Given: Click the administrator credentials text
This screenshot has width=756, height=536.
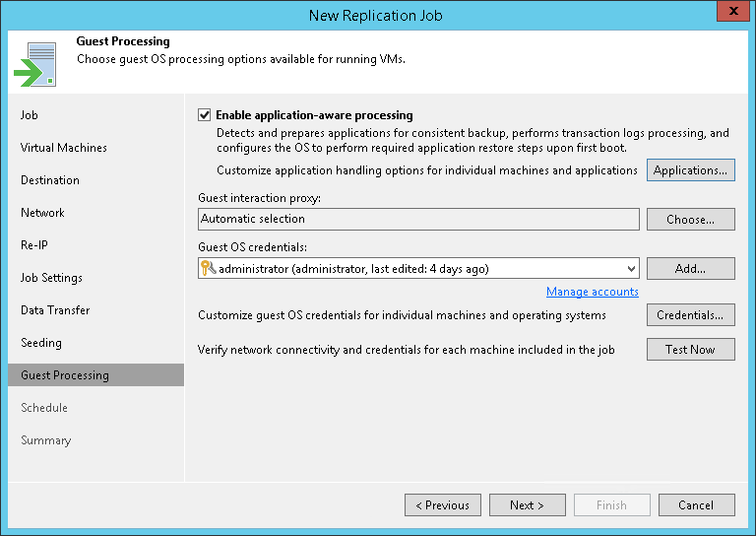Looking at the screenshot, I should pyautogui.click(x=353, y=269).
